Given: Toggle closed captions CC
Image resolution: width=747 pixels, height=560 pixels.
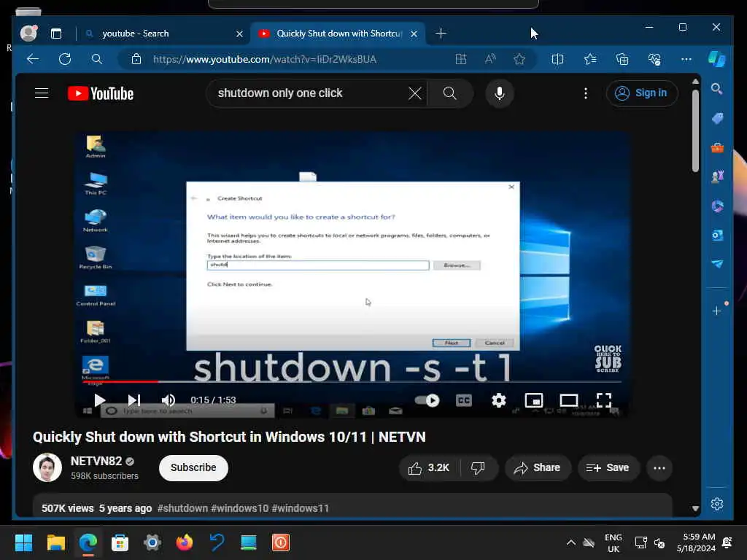Looking at the screenshot, I should pyautogui.click(x=463, y=400).
